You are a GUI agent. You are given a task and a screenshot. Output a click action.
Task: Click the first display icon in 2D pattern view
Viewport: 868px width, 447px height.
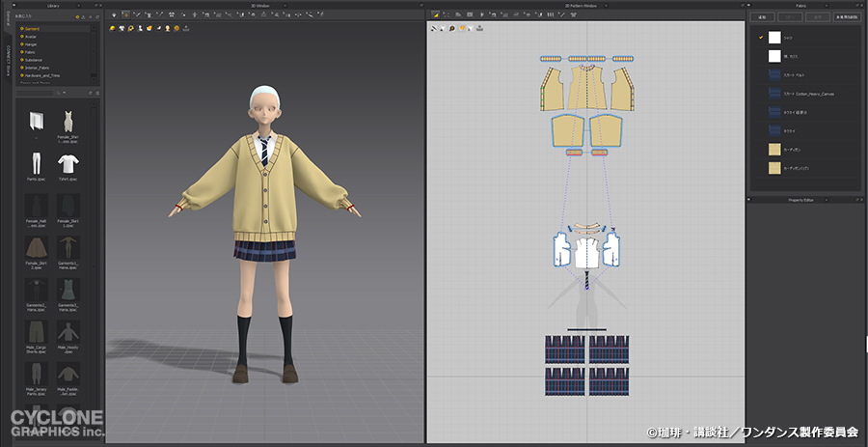[435, 28]
